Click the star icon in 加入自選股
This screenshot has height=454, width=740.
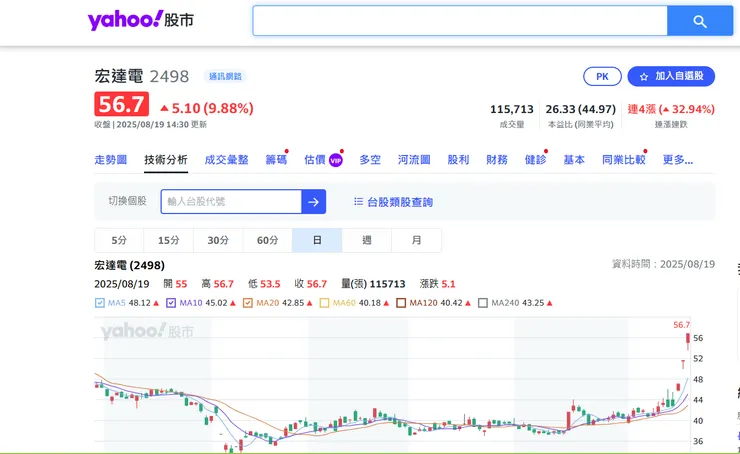[644, 76]
